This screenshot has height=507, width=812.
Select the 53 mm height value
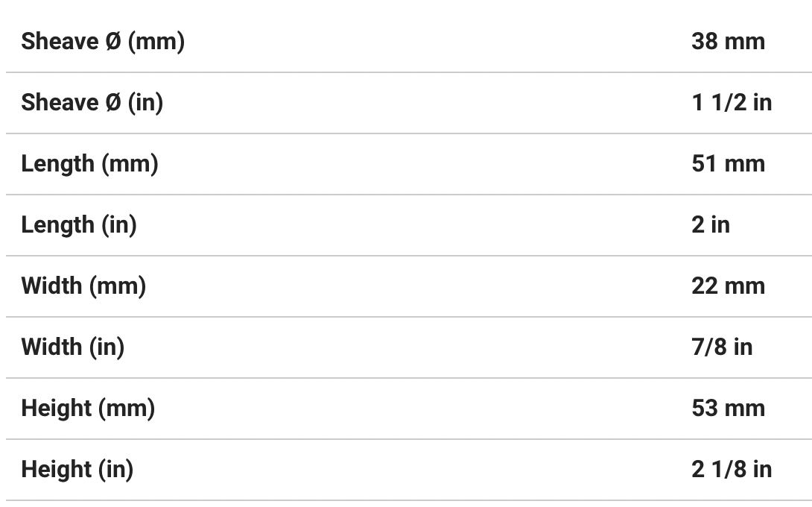tap(728, 408)
